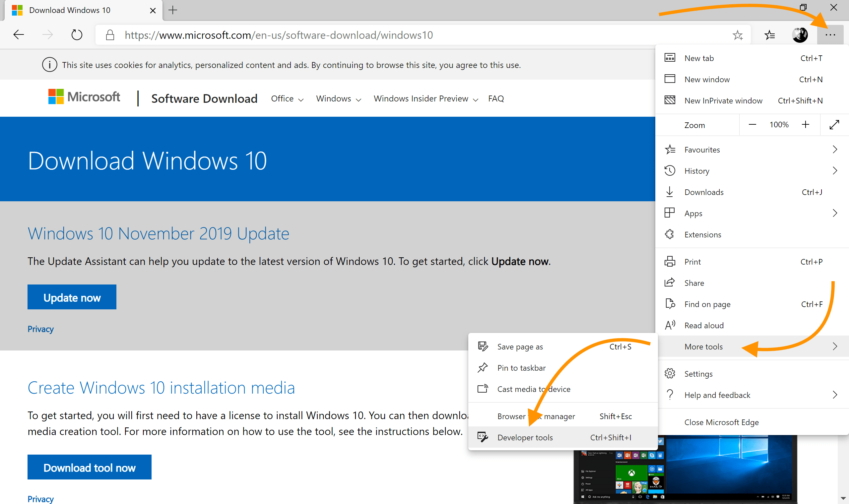Click the Forward navigation arrow

pyautogui.click(x=47, y=34)
